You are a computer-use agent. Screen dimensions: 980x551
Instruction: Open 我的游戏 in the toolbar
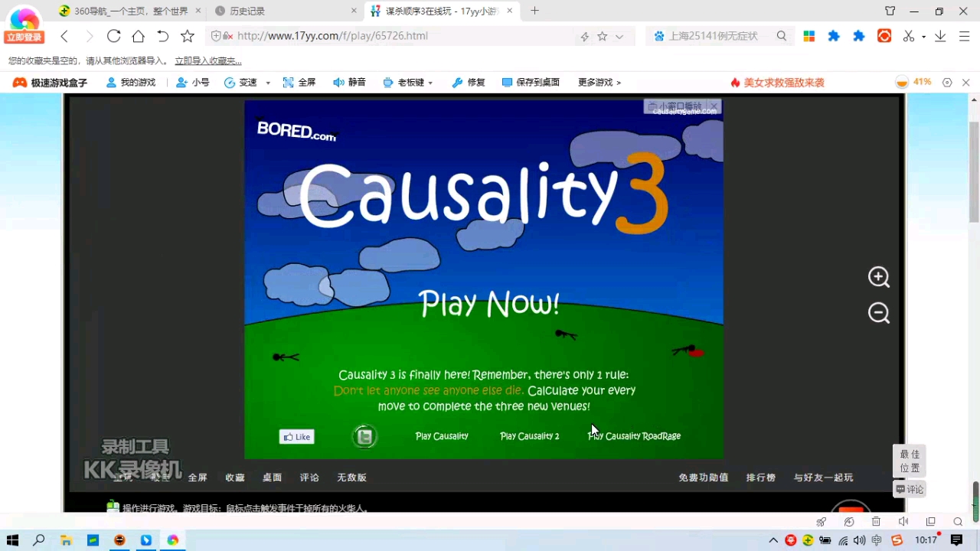click(131, 83)
